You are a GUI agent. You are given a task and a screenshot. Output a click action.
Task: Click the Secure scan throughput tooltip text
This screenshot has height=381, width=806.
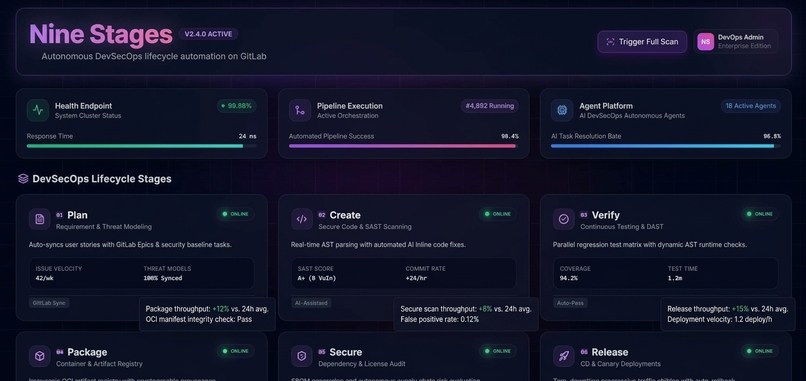click(x=466, y=309)
